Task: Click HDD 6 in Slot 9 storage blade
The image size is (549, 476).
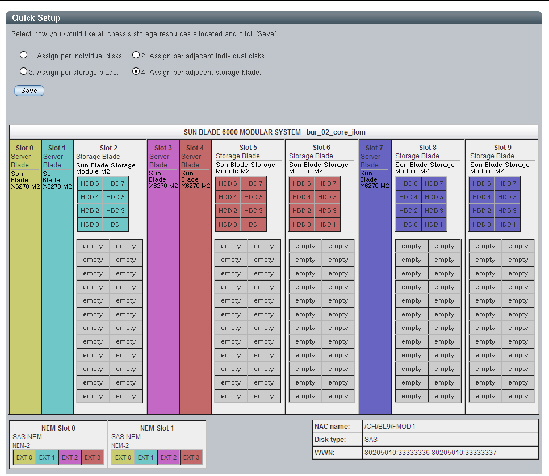Action: click(482, 183)
